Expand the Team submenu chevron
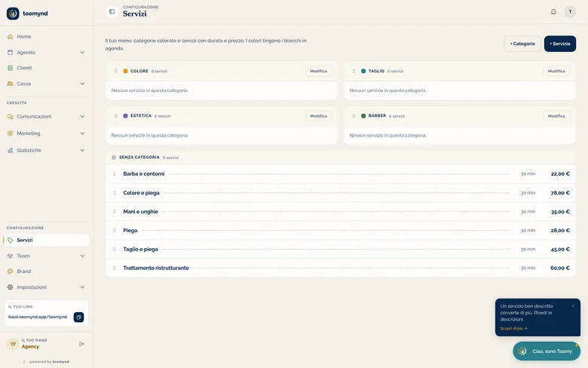This screenshot has height=368, width=588. click(x=82, y=256)
